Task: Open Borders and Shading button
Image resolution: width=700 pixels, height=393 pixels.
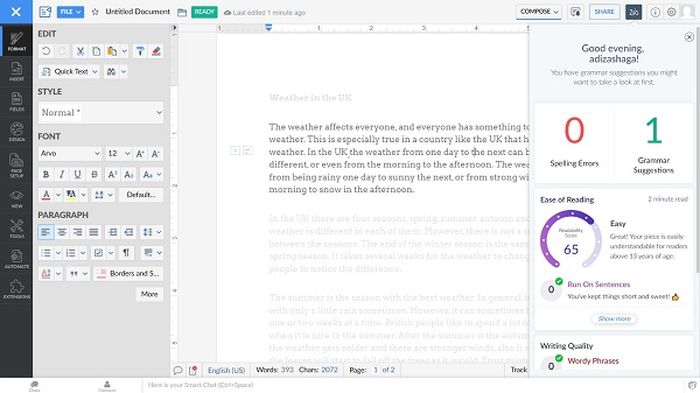Action: coord(129,273)
